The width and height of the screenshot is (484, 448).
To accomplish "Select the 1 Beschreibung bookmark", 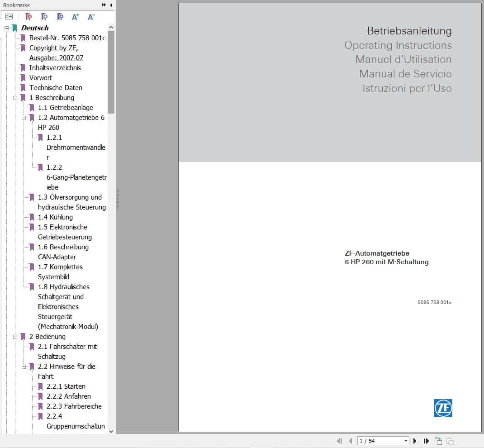I will tap(52, 98).
